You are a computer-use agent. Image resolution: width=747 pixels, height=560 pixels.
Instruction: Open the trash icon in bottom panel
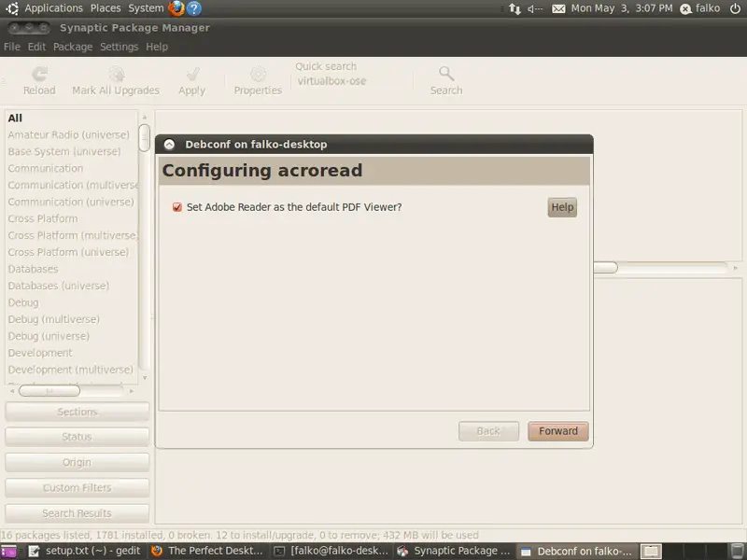point(738,552)
